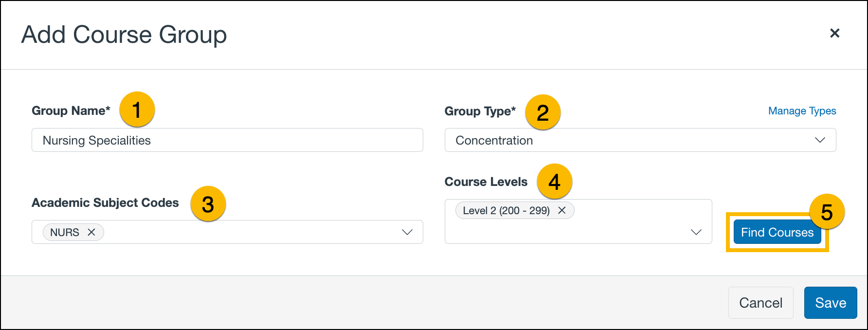Image resolution: width=868 pixels, height=330 pixels.
Task: Open the Course Levels selector
Action: (695, 232)
